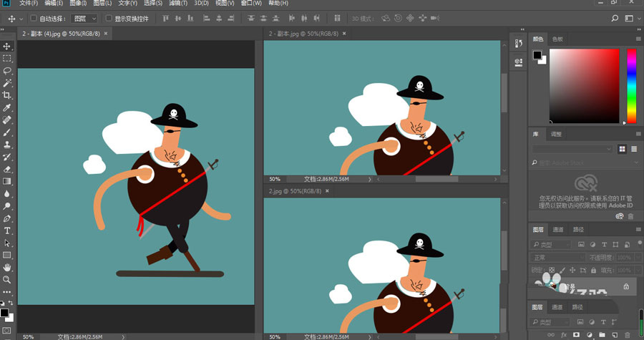Viewport: 644px width, 340px height.
Task: Select the Horizontal Type tool
Action: [x=7, y=230]
